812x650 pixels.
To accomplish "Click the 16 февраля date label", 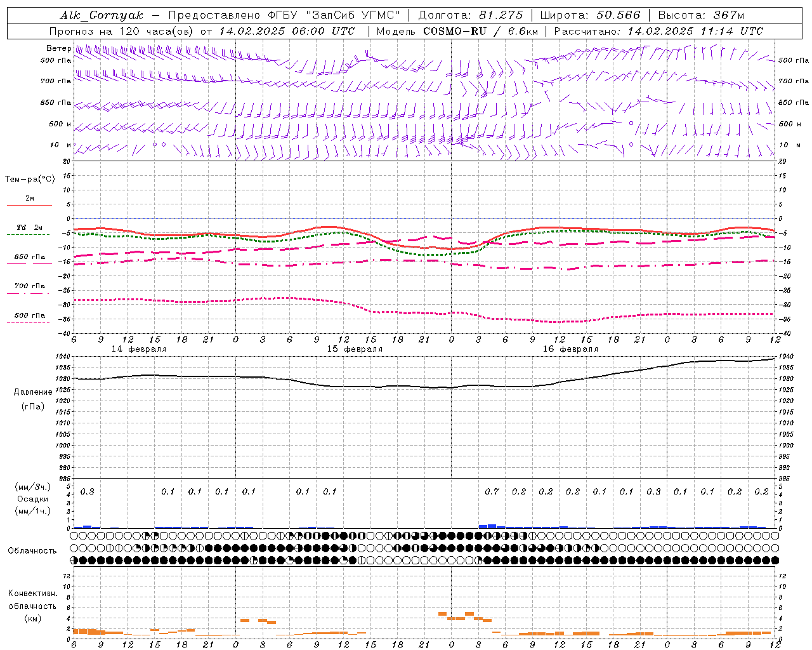I will point(570,349).
